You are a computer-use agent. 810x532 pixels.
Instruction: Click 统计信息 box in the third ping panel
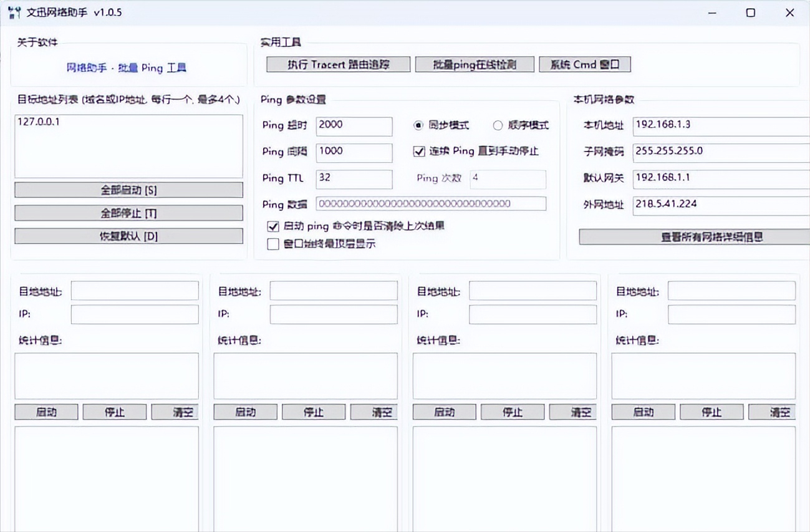504,376
